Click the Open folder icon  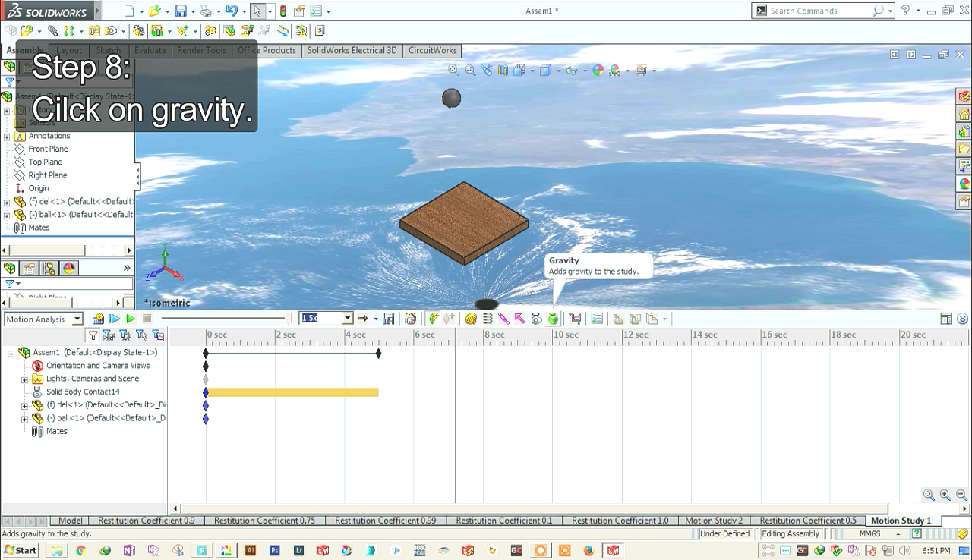pyautogui.click(x=155, y=11)
